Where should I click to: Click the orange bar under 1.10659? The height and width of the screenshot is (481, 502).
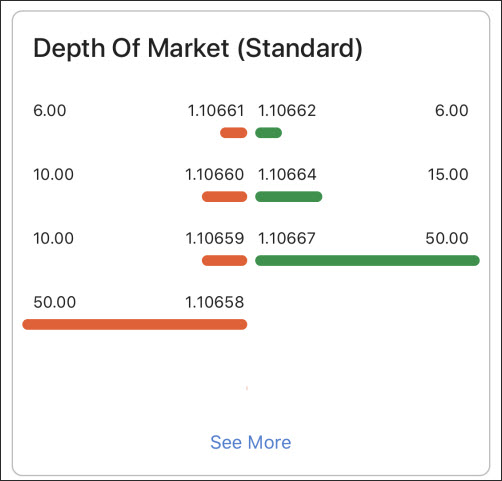(x=225, y=260)
